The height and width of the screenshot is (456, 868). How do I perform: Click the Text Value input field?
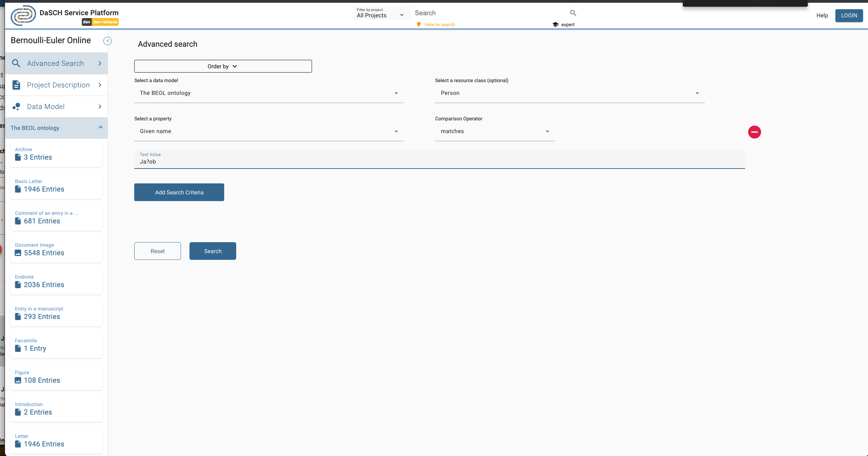coord(439,162)
